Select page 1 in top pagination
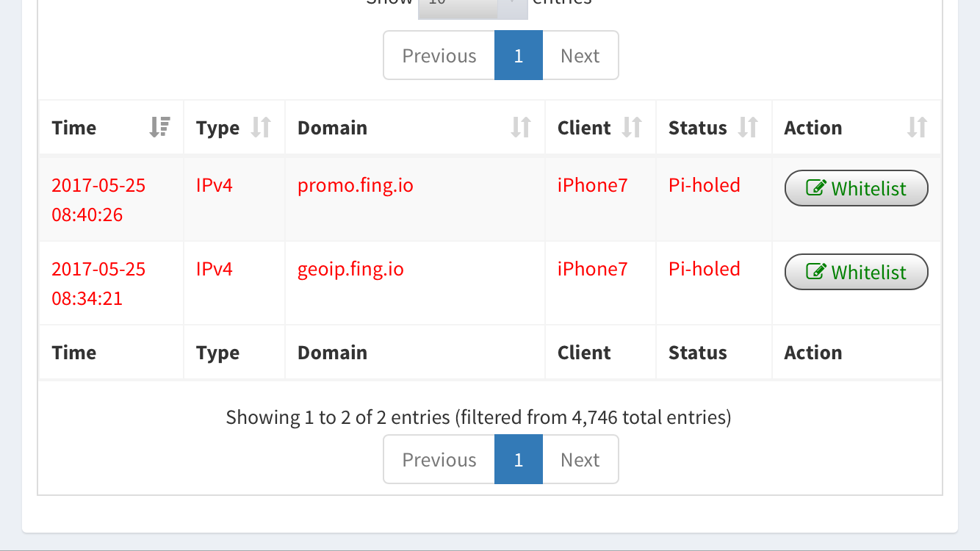 (519, 56)
